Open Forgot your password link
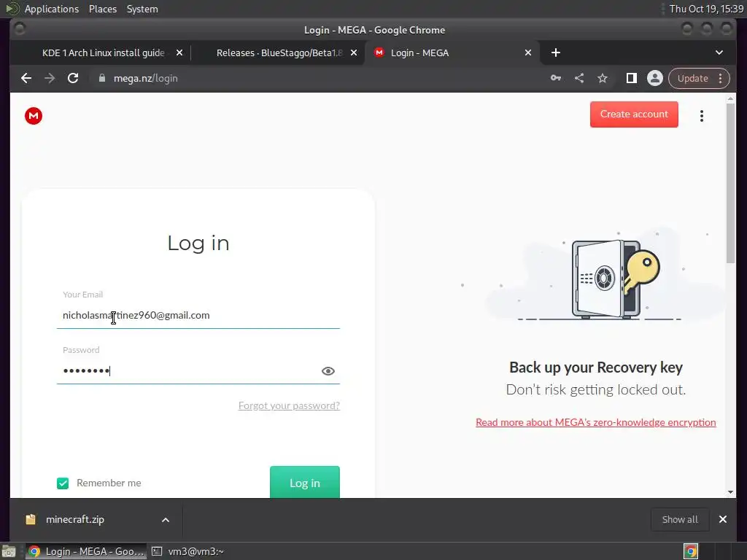Viewport: 747px width, 560px height. 289,405
